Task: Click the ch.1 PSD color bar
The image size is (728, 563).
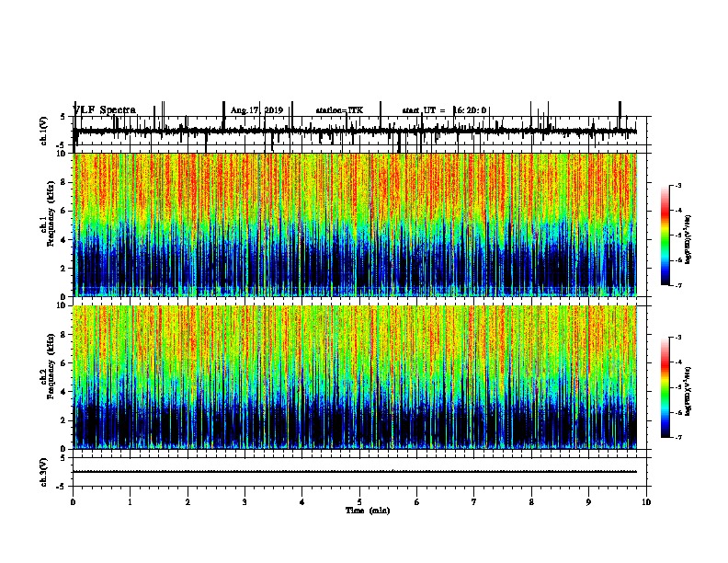Action: pyautogui.click(x=665, y=235)
